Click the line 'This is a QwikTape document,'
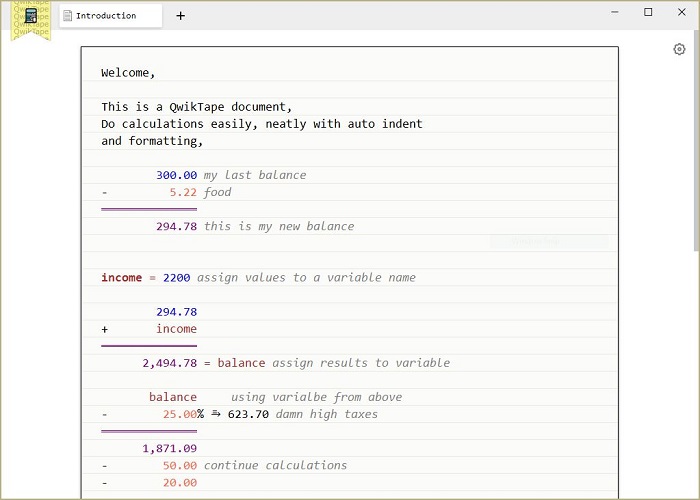 [196, 107]
